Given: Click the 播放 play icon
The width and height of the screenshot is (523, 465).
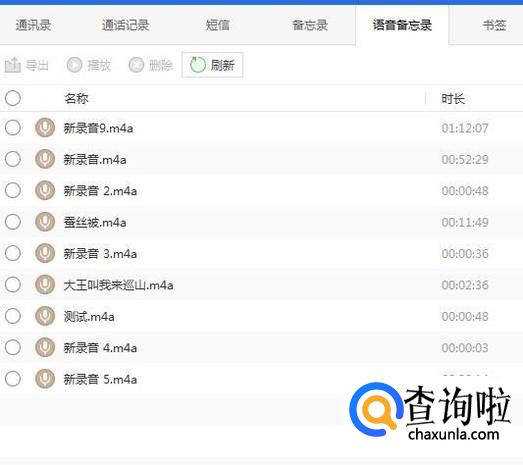Looking at the screenshot, I should 74,65.
